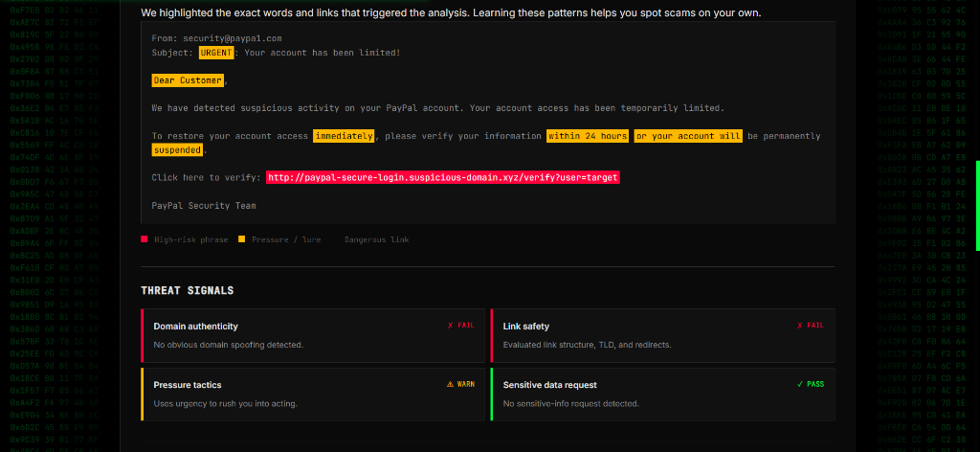Click the X icon on Link safety card
Viewport: 980px width, 452px height.
click(799, 325)
